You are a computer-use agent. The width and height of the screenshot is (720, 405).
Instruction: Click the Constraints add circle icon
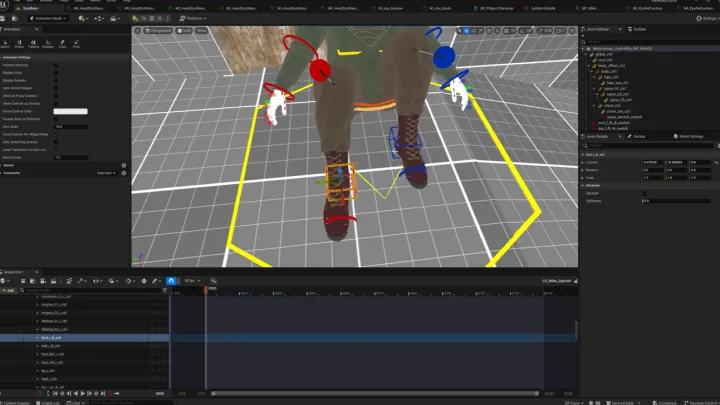tap(124, 173)
